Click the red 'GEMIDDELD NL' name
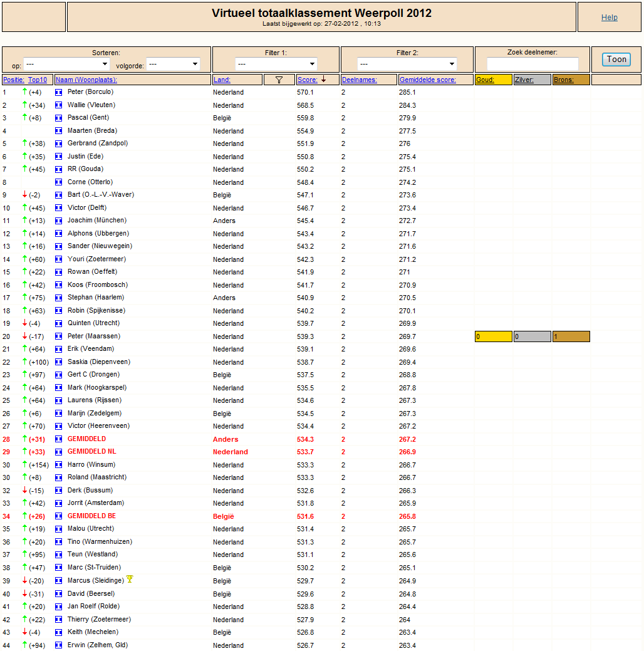Image resolution: width=644 pixels, height=651 pixels. tap(91, 452)
